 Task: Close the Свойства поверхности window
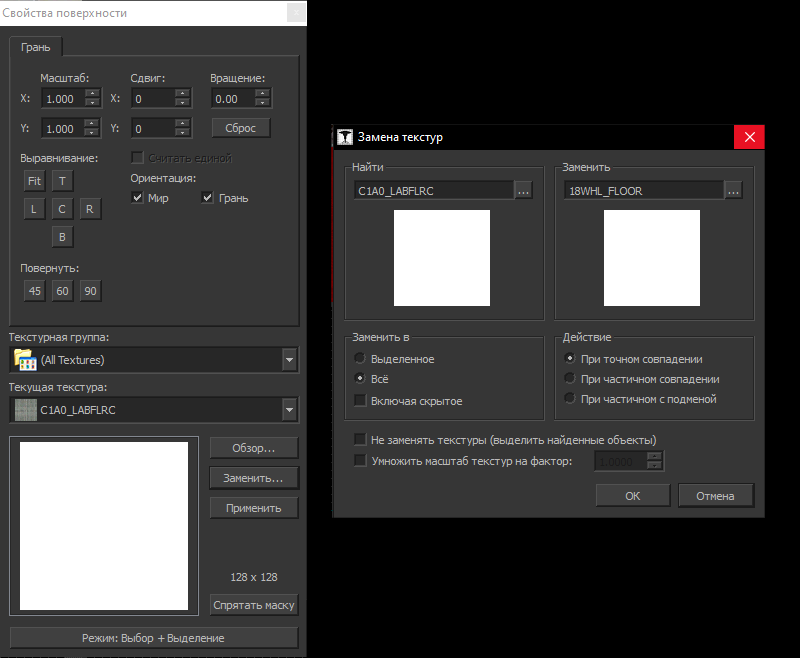[x=296, y=13]
